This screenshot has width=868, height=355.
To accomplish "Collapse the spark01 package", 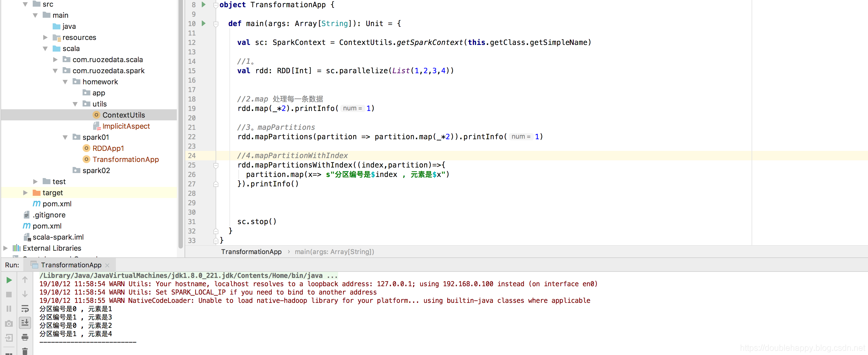I will pos(65,137).
